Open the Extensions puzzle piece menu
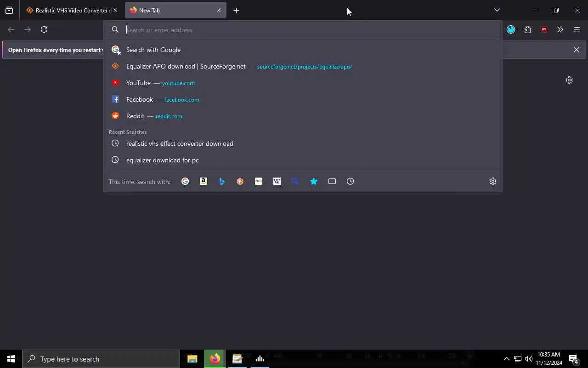The image size is (588, 368). [x=527, y=29]
